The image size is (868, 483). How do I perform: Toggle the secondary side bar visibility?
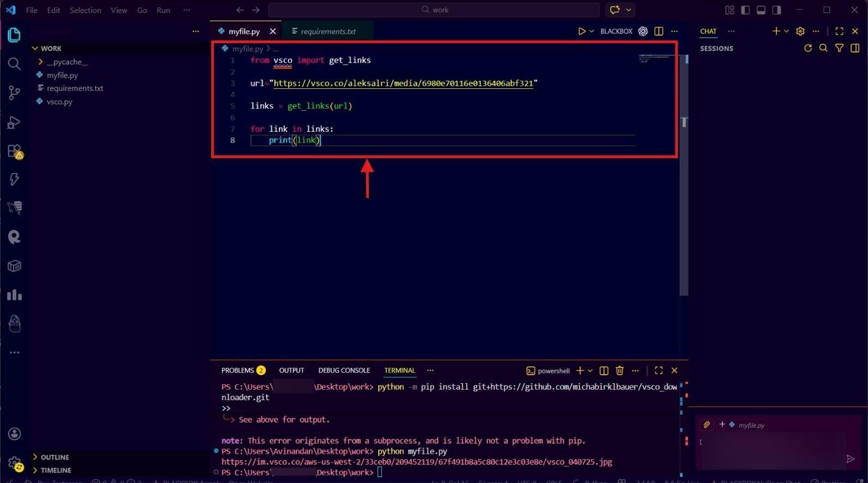point(776,10)
